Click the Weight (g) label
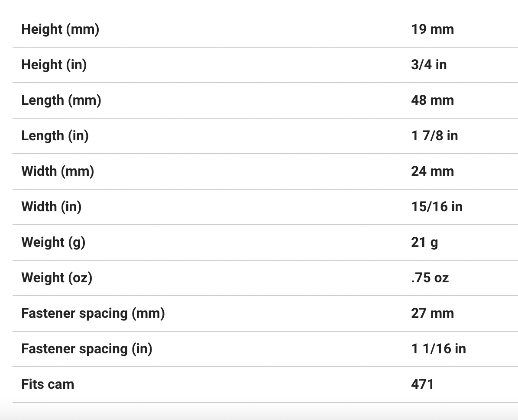 pyautogui.click(x=53, y=242)
